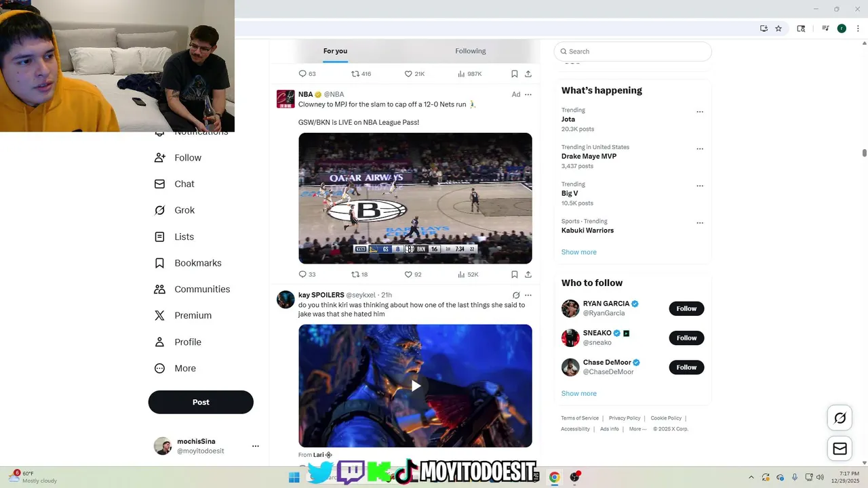Viewport: 868px width, 488px height.
Task: Open more options for the Jota trend
Action: 700,112
